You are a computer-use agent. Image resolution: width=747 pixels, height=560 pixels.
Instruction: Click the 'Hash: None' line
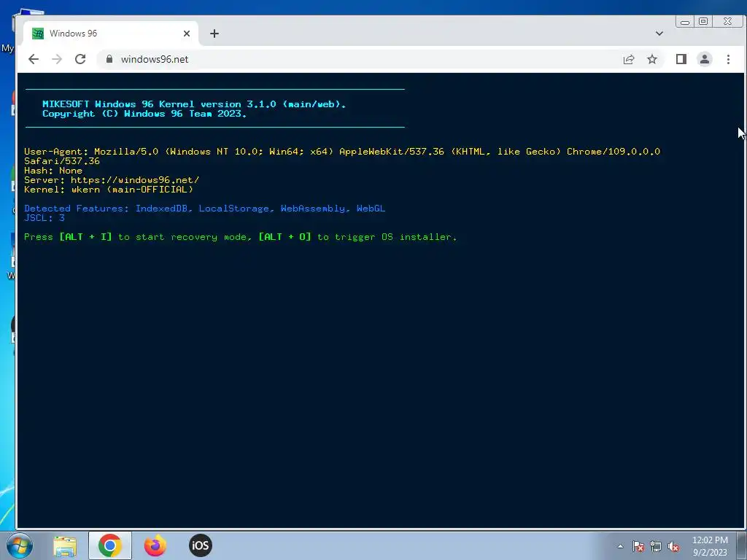53,171
